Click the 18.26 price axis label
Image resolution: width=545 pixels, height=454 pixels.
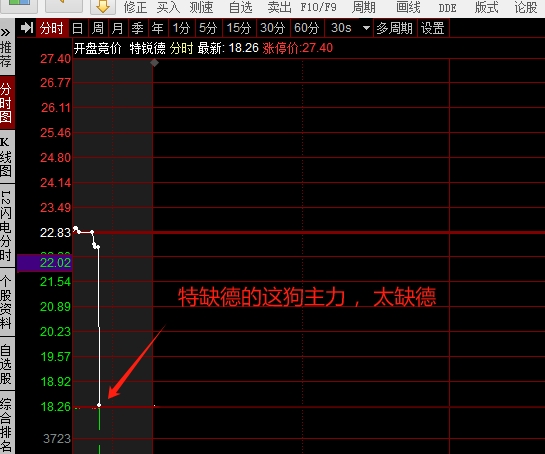point(55,406)
